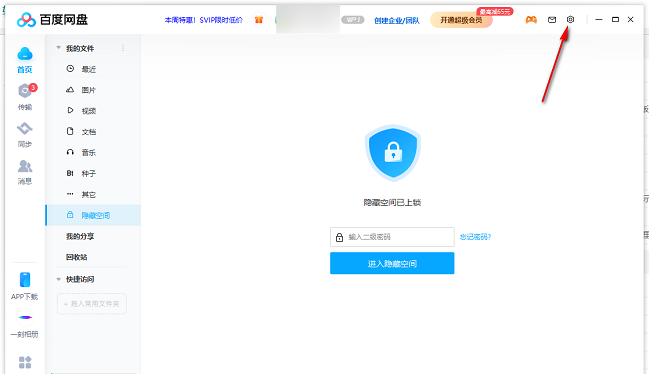Click 忘记密码? link
Viewport: 650px width, 374px height.
pos(475,237)
